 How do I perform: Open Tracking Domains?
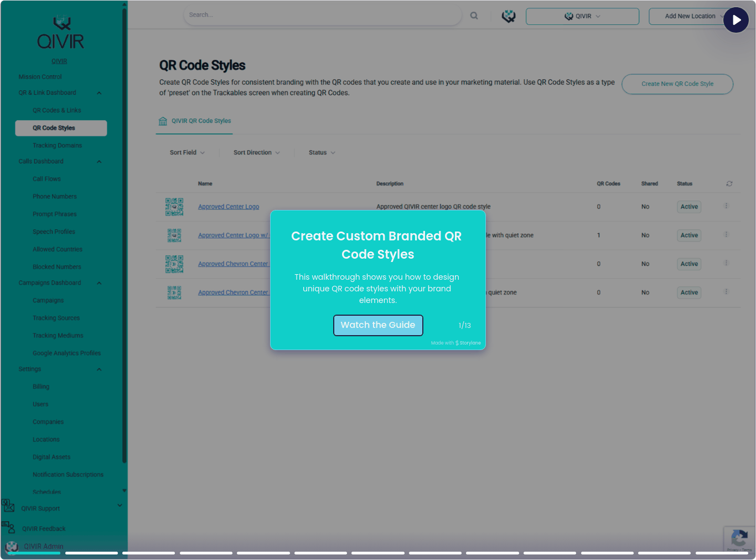pyautogui.click(x=57, y=146)
